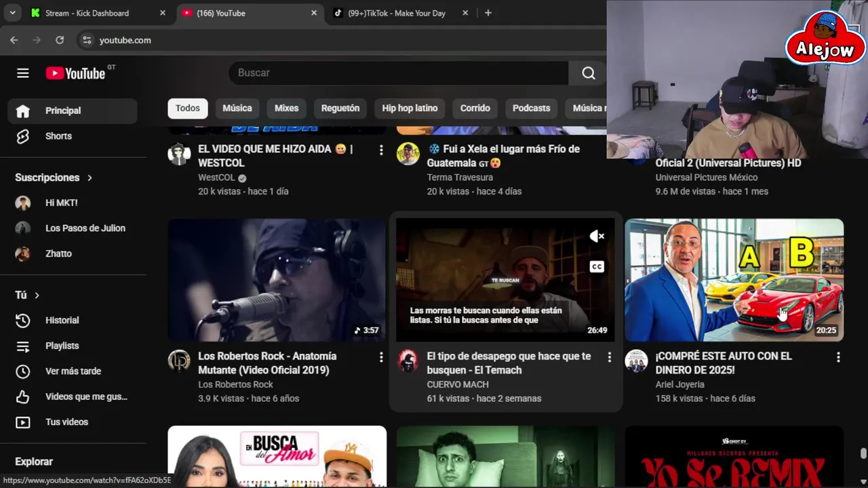The height and width of the screenshot is (488, 868).
Task: Open Hi MKT! channel subscription
Action: (x=72, y=203)
